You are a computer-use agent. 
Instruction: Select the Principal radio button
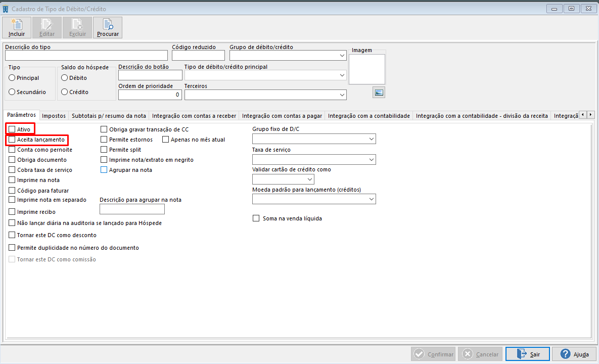pos(12,78)
